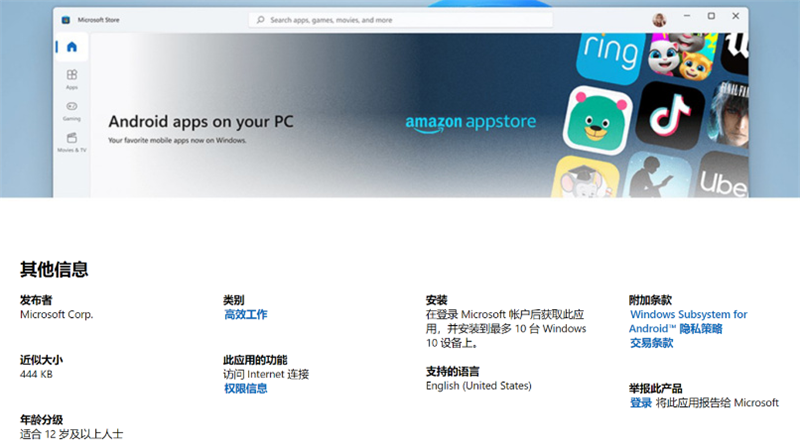Click the Search apps, games, movies field
The width and height of the screenshot is (800, 447).
click(401, 20)
